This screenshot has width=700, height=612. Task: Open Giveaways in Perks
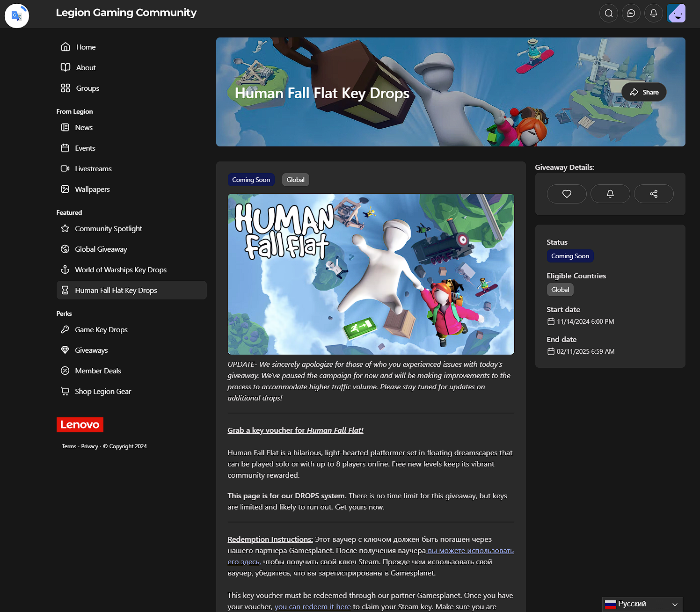(x=131, y=350)
